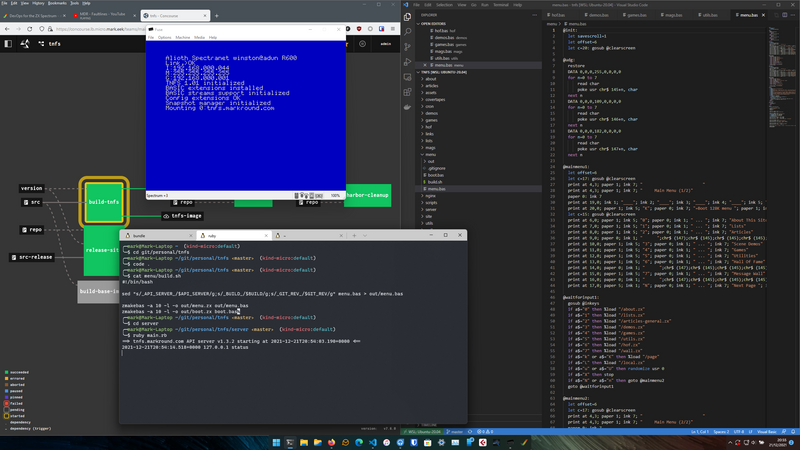Expand the server folder in Explorer
This screenshot has height=450, width=800.
pyautogui.click(x=429, y=209)
